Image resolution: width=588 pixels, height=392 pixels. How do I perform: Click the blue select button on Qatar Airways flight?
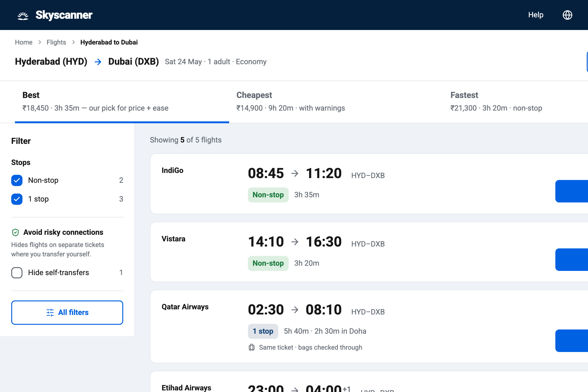pos(571,341)
